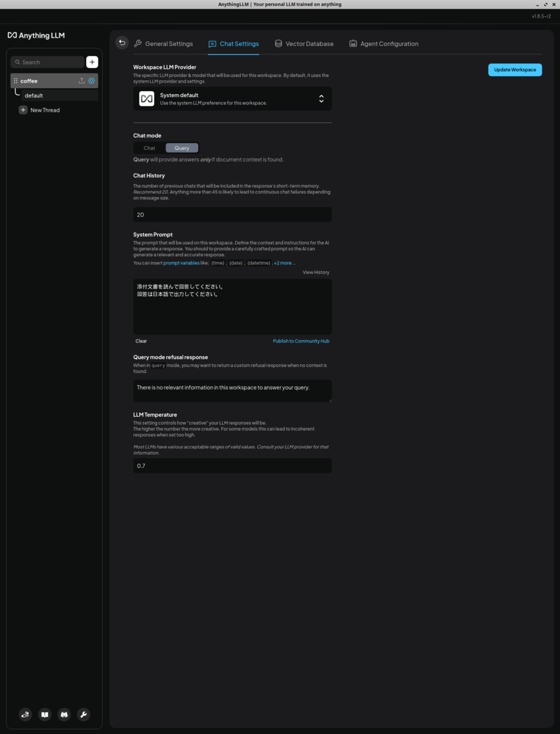This screenshot has width=560, height=734.
Task: Click inside the LLM Temperature field
Action: 232,465
